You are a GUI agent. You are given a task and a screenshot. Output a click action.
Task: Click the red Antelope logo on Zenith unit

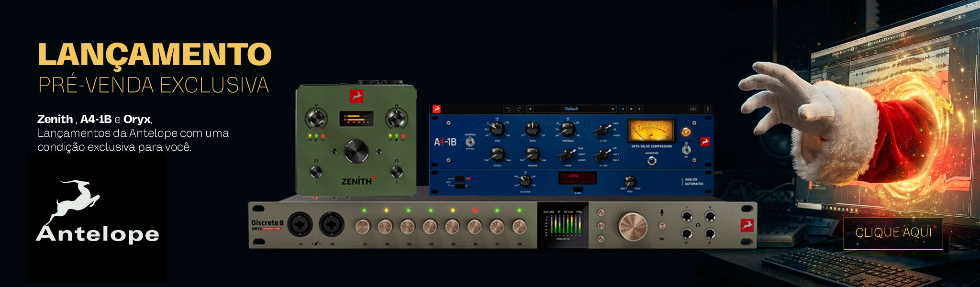click(x=356, y=96)
